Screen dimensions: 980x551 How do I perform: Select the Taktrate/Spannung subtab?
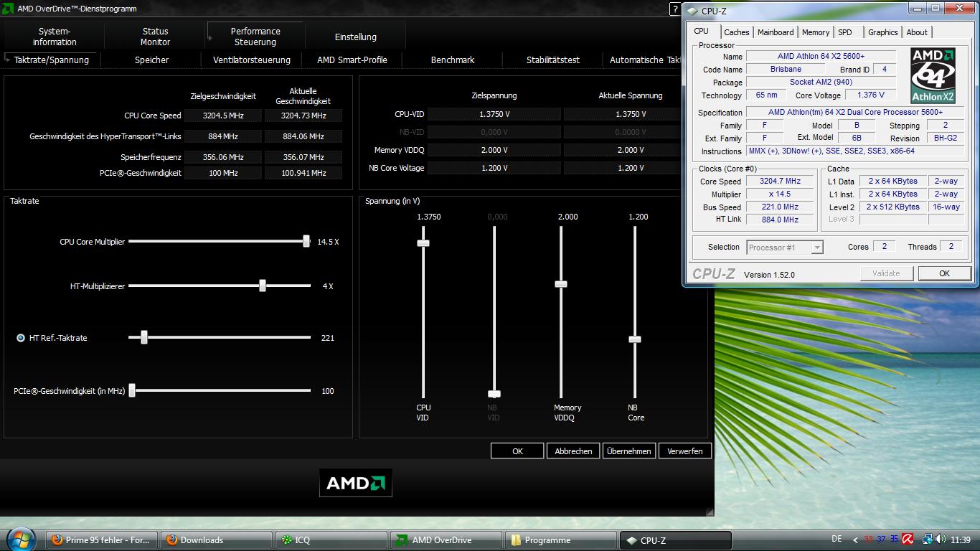(x=52, y=60)
